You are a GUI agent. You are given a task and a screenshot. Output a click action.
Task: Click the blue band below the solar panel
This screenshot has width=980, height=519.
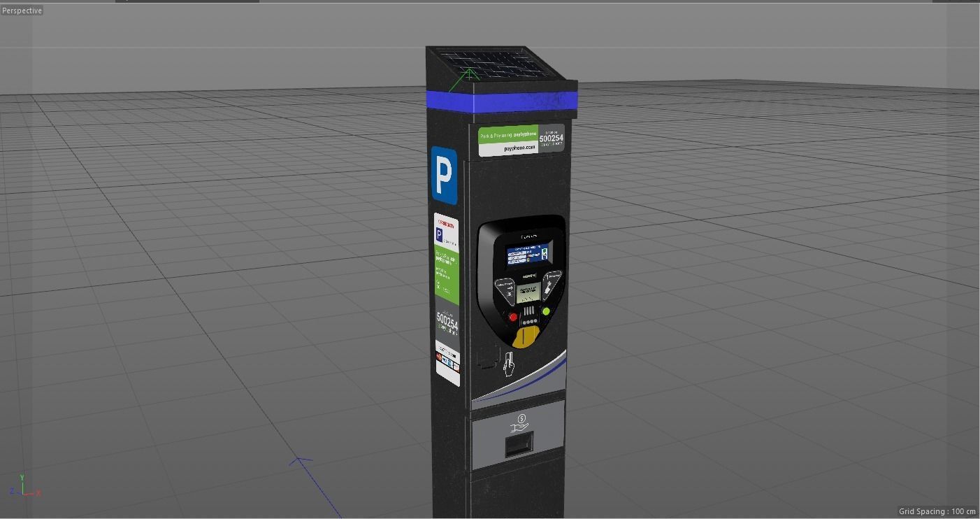click(501, 101)
